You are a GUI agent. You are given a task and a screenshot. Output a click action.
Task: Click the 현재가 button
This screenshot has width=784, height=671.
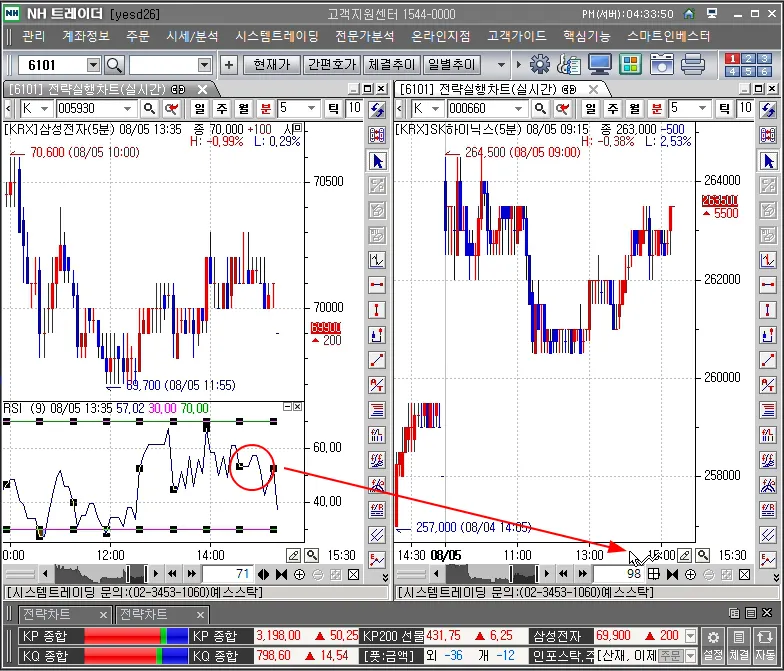click(272, 64)
